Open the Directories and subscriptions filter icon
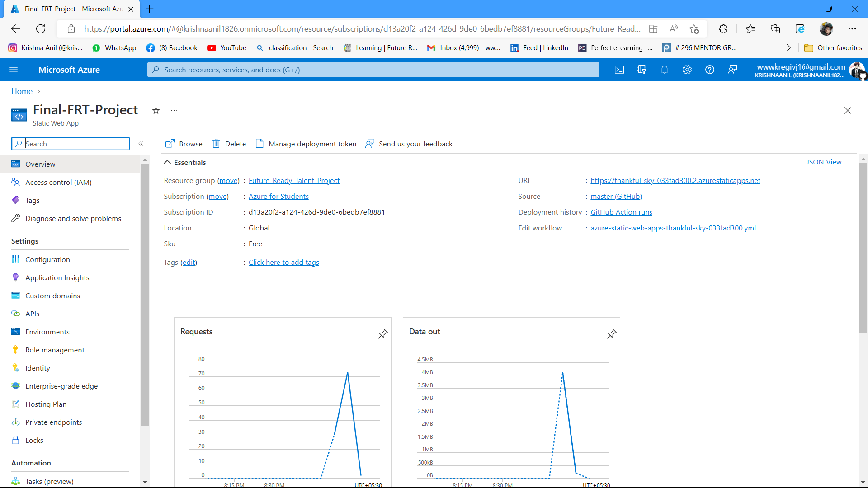The width and height of the screenshot is (868, 488). (x=642, y=70)
